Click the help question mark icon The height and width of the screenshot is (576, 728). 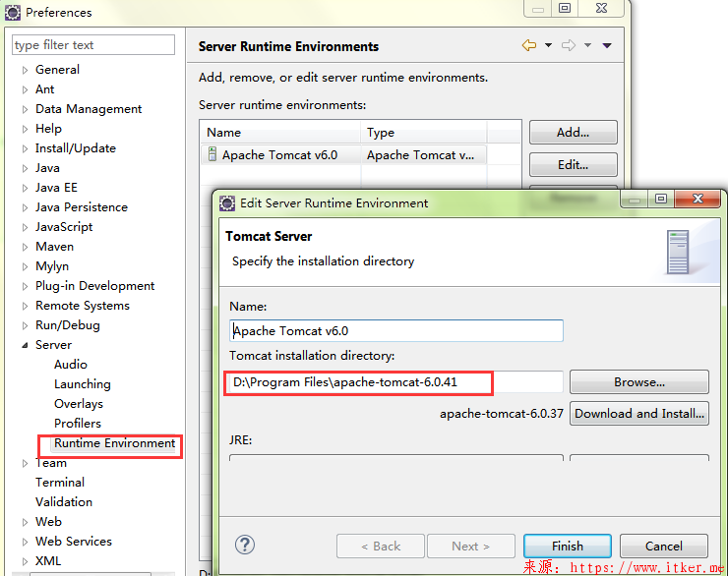pyautogui.click(x=245, y=545)
